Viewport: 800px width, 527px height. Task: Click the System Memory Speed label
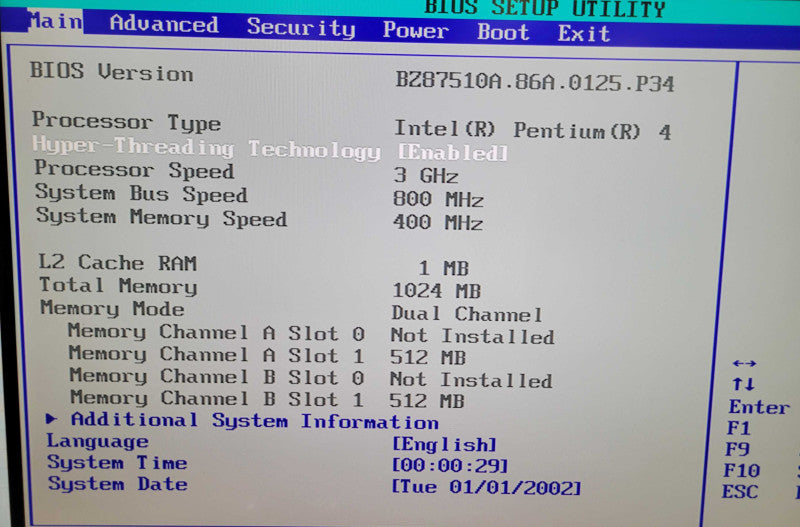click(161, 218)
